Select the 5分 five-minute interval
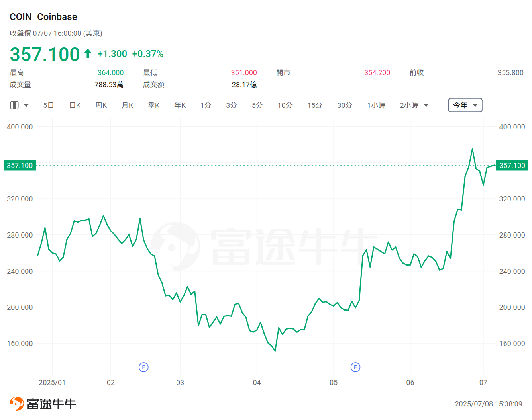 257,105
